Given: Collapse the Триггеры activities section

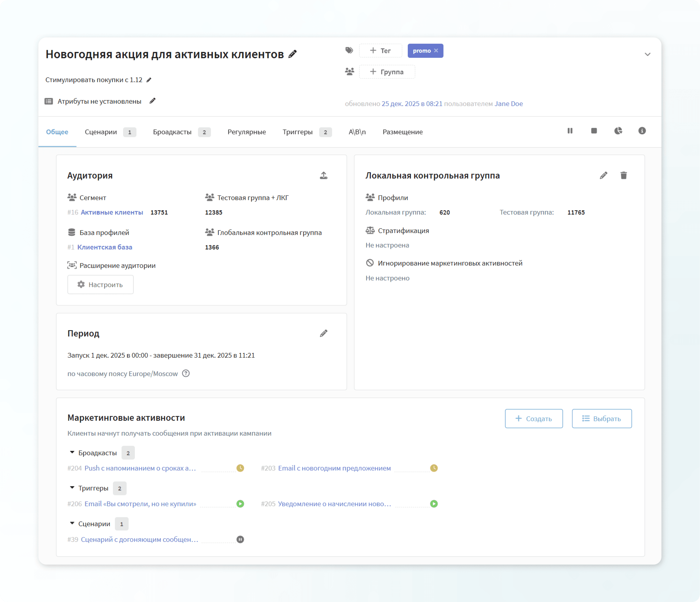Looking at the screenshot, I should pyautogui.click(x=72, y=488).
